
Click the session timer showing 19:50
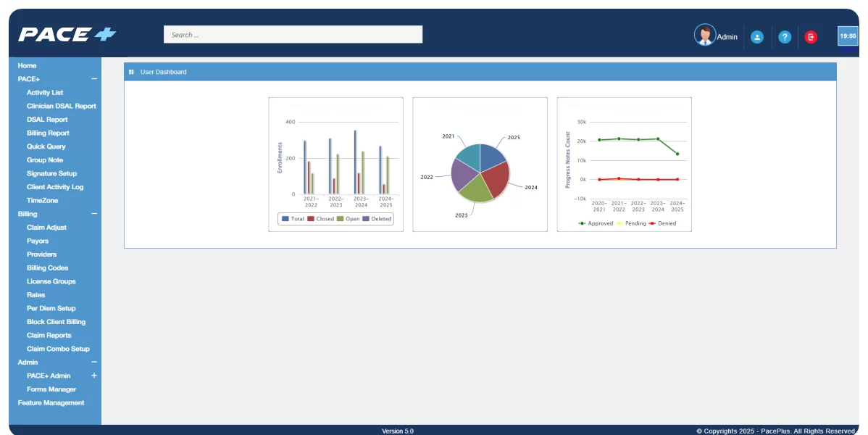pyautogui.click(x=847, y=36)
